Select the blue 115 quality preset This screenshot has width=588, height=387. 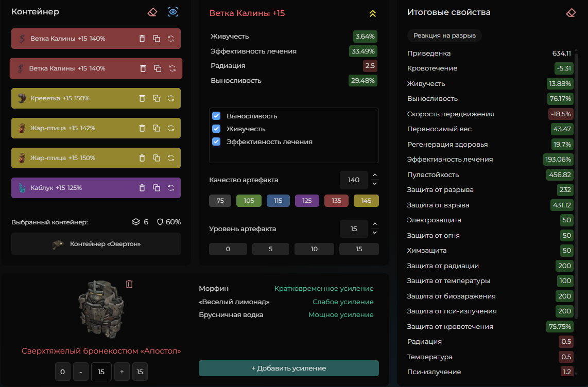[278, 201]
